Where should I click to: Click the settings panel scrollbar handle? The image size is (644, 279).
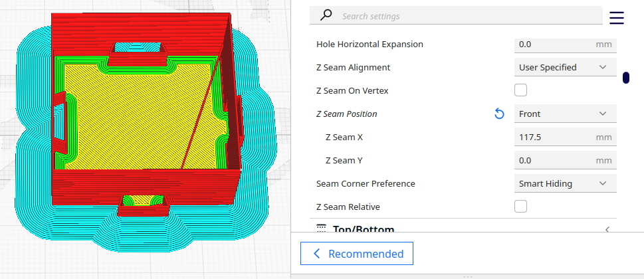(625, 78)
